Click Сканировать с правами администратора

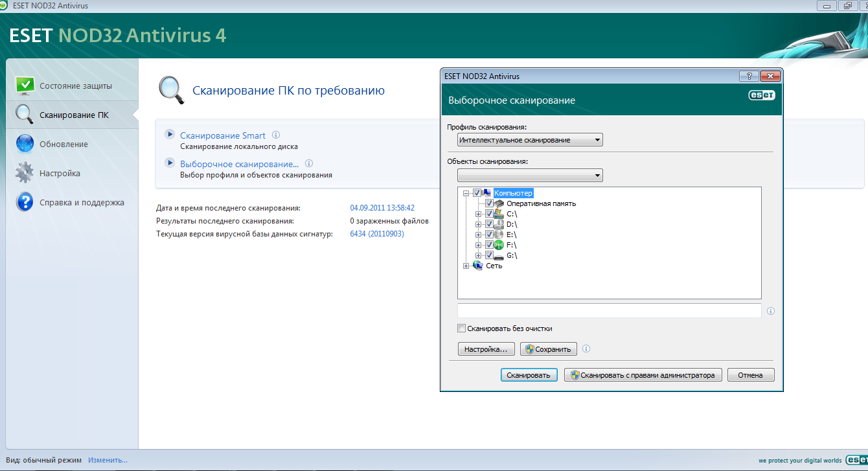[643, 375]
